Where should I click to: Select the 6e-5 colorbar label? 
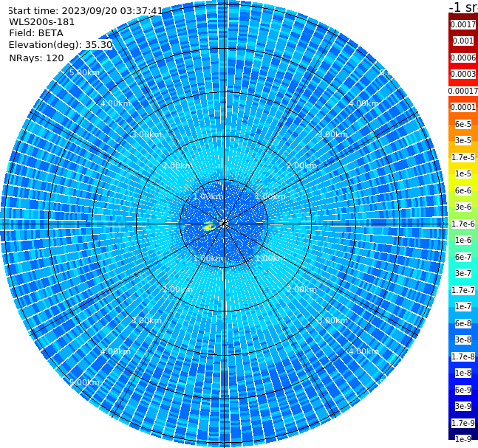pos(463,124)
